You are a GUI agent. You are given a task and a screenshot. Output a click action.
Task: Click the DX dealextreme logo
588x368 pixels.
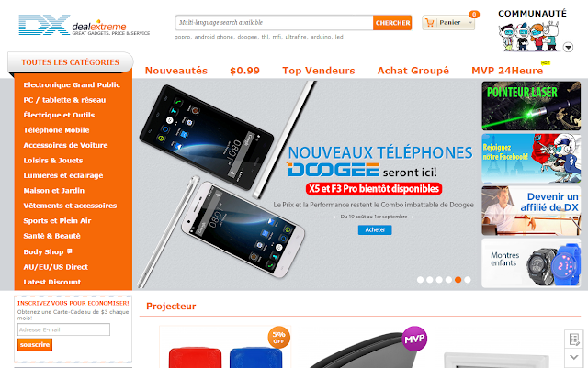pos(84,25)
